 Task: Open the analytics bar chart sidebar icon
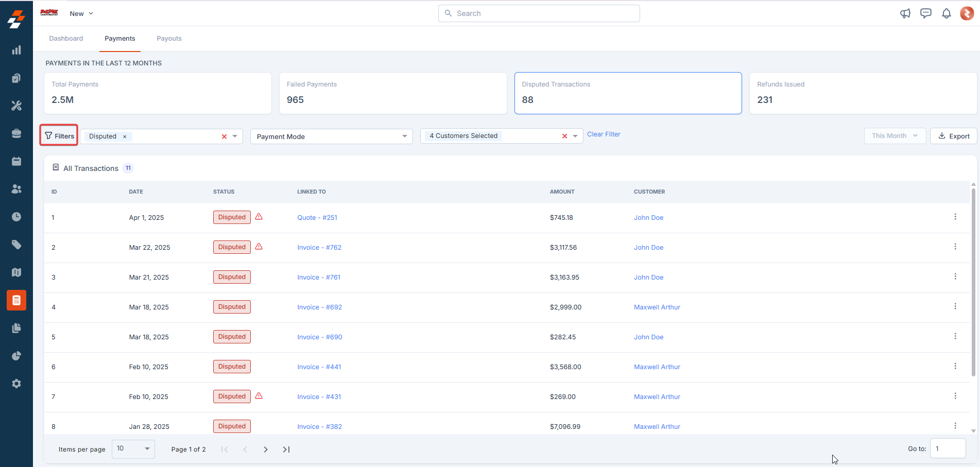[16, 50]
